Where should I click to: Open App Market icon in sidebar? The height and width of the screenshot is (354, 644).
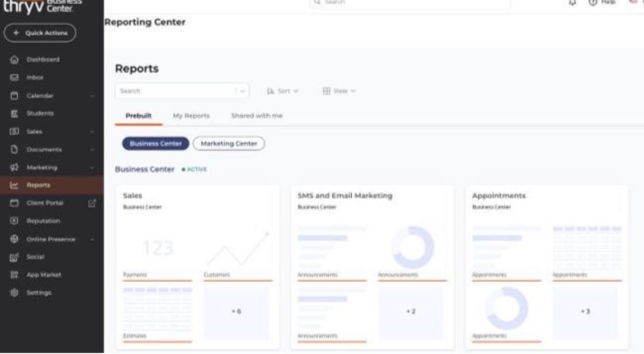click(x=15, y=275)
